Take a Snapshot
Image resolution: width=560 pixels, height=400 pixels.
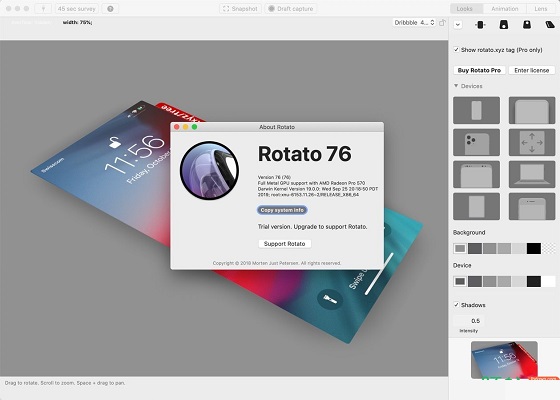pos(240,9)
